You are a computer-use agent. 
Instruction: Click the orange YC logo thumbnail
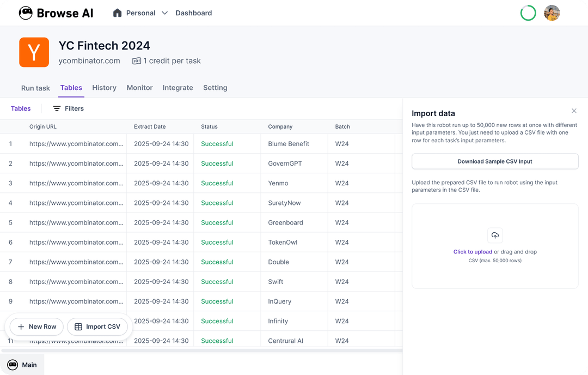pos(34,52)
